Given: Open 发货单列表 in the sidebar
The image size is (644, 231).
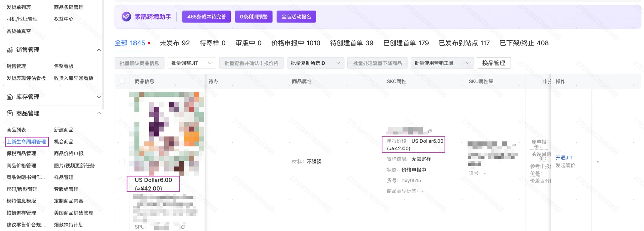Looking at the screenshot, I should [19, 7].
